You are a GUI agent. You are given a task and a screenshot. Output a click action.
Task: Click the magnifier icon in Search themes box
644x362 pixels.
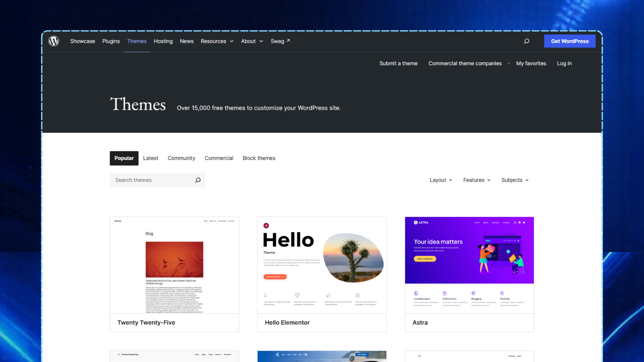[198, 180]
